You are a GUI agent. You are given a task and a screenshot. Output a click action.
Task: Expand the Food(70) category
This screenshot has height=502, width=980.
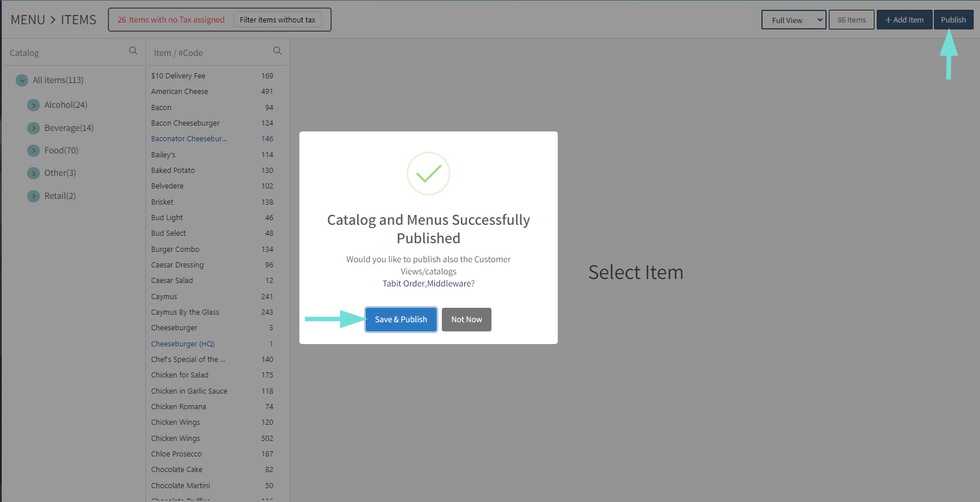pyautogui.click(x=33, y=150)
